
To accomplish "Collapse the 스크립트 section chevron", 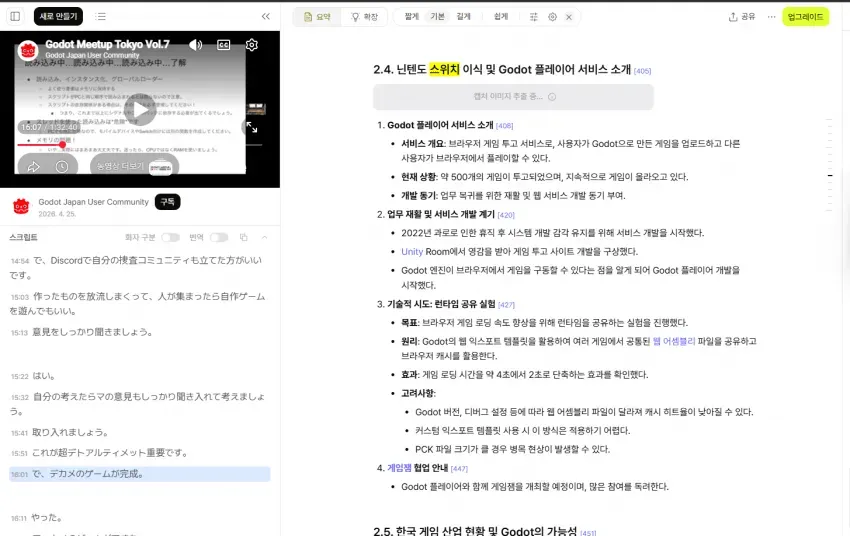I will coord(265,237).
